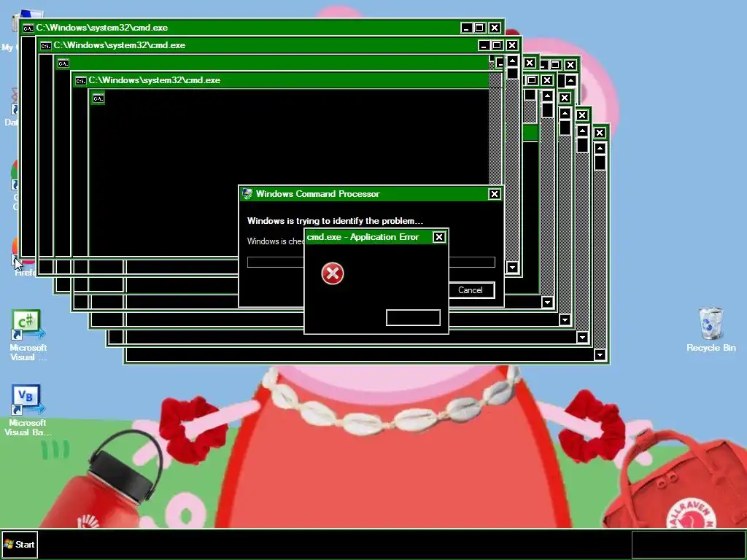Image resolution: width=747 pixels, height=560 pixels.
Task: Cancel the Windows Command Processor dialog
Action: click(471, 290)
